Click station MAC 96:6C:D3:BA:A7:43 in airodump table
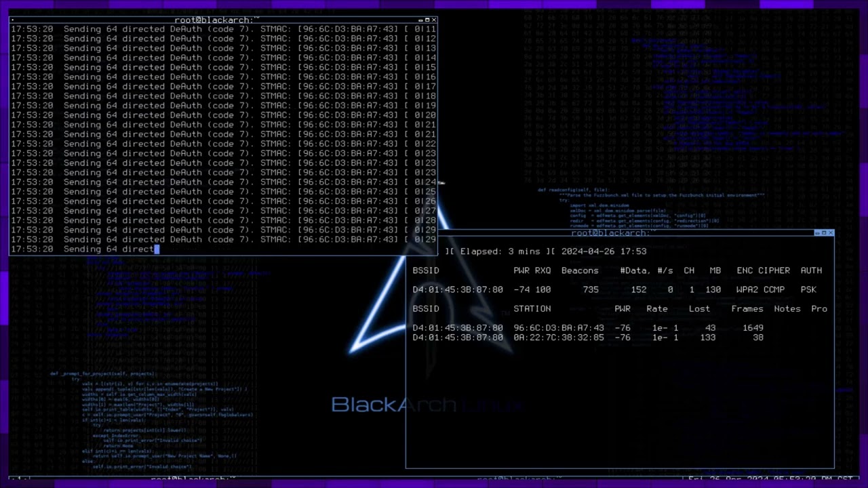The height and width of the screenshot is (488, 868). pos(559,327)
